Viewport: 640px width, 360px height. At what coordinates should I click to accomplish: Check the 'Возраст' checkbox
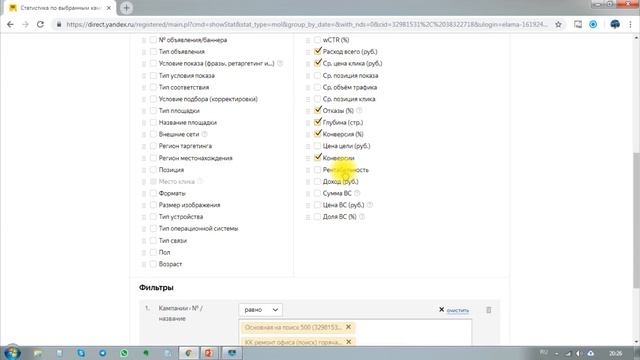pos(153,264)
